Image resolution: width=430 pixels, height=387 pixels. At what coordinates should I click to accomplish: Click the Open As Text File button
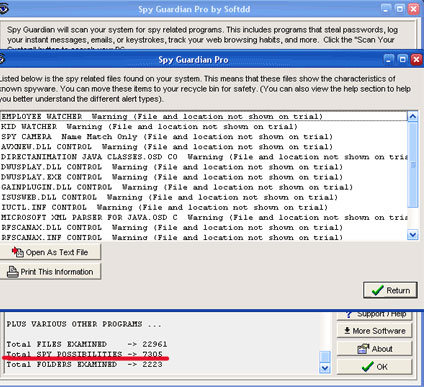click(50, 252)
